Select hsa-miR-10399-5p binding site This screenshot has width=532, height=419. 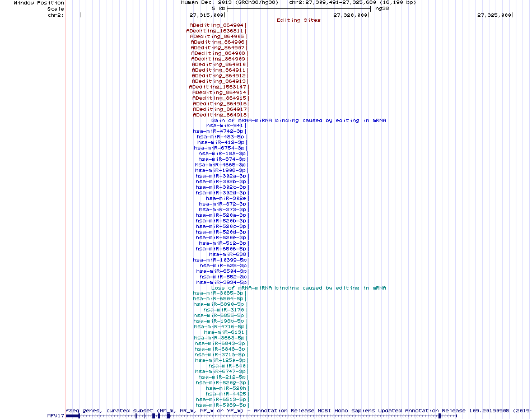(220, 260)
